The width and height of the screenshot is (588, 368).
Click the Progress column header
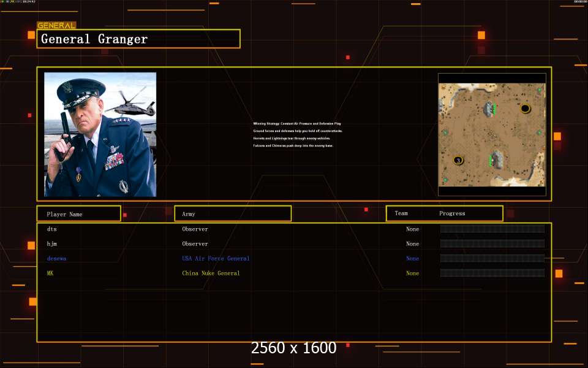point(452,213)
